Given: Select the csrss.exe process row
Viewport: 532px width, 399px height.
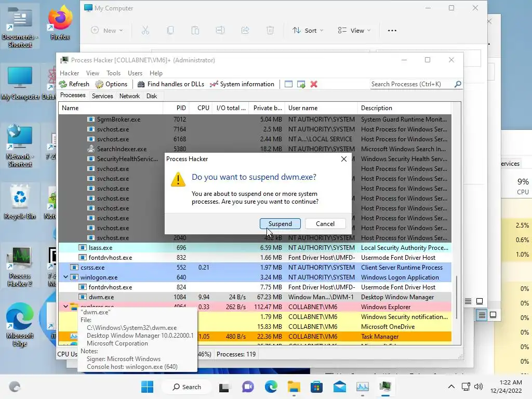Looking at the screenshot, I should [255, 268].
